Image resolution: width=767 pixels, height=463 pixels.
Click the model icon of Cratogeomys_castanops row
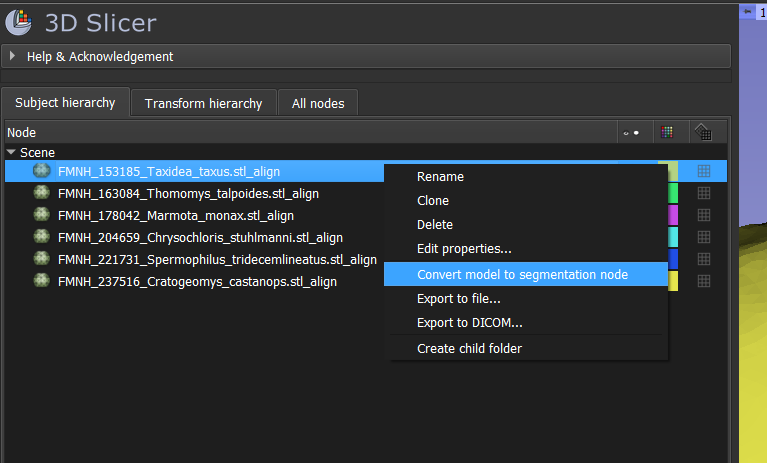coord(42,281)
